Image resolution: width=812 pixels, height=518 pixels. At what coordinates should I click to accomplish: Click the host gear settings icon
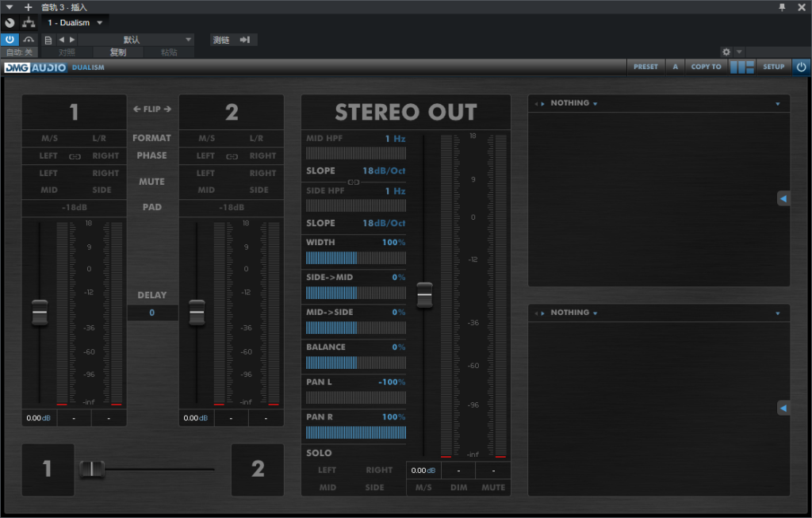point(726,52)
